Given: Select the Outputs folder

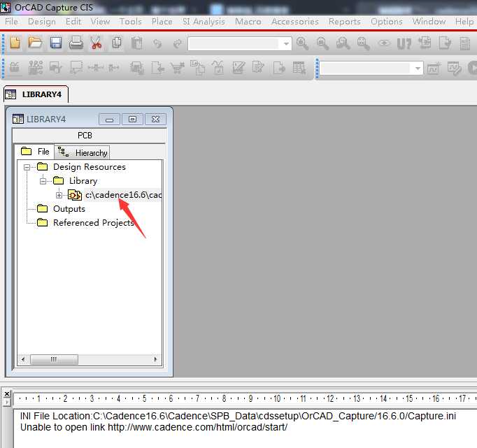Looking at the screenshot, I should [69, 209].
